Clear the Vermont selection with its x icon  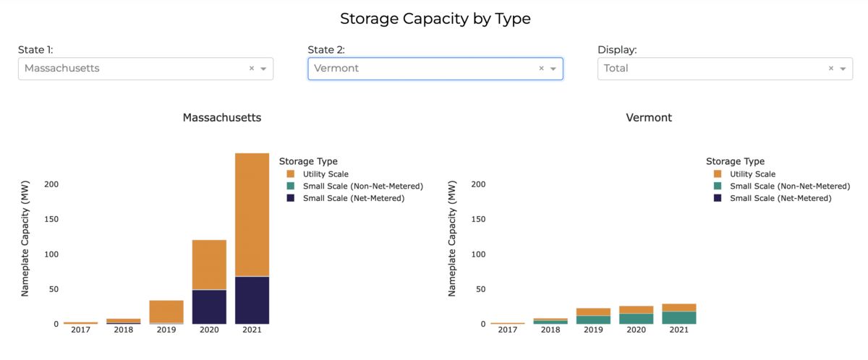point(541,69)
